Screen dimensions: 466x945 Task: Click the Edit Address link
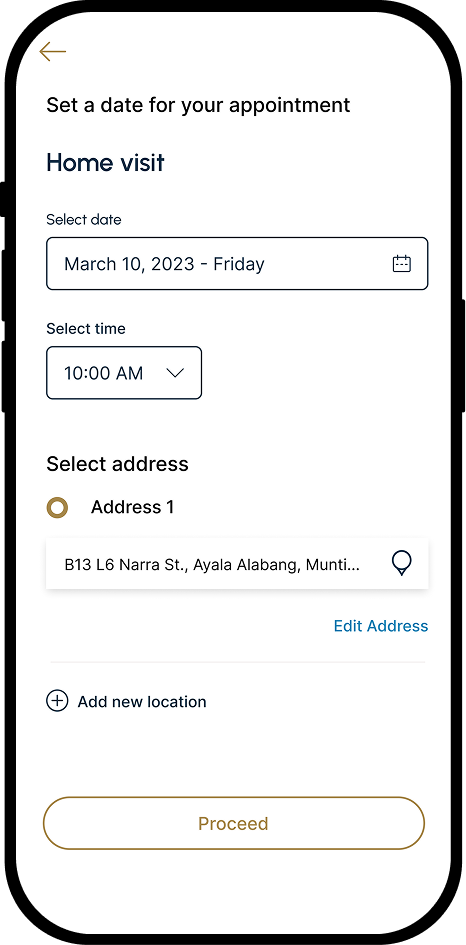(x=381, y=626)
